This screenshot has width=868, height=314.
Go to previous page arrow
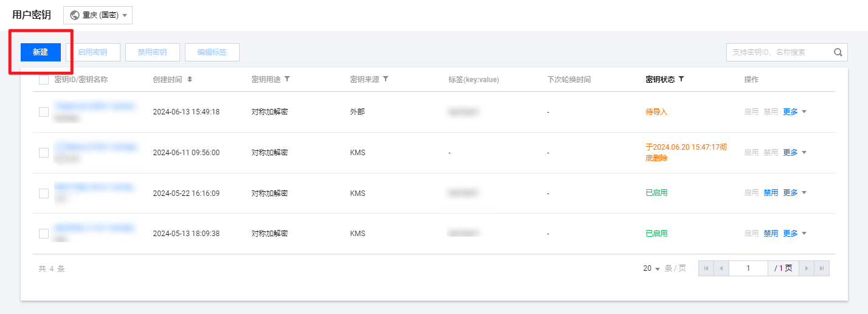pyautogui.click(x=721, y=268)
